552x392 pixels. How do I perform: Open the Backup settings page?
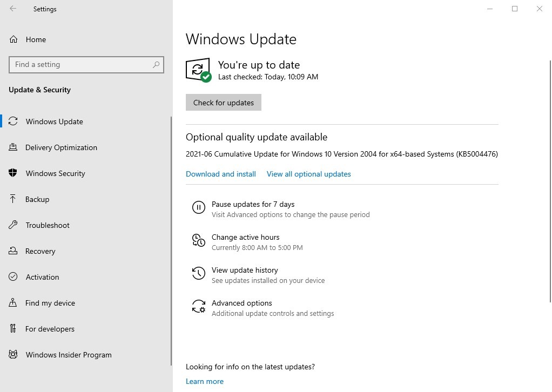85,199
